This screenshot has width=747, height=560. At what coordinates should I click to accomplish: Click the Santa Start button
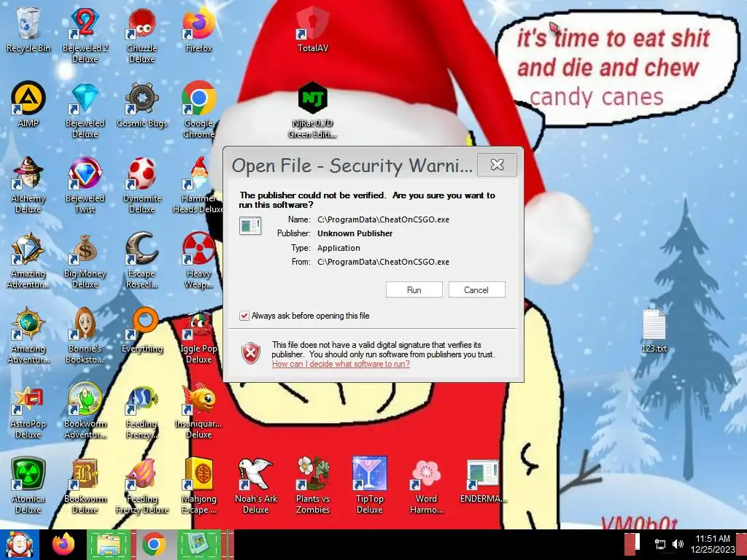click(x=19, y=544)
